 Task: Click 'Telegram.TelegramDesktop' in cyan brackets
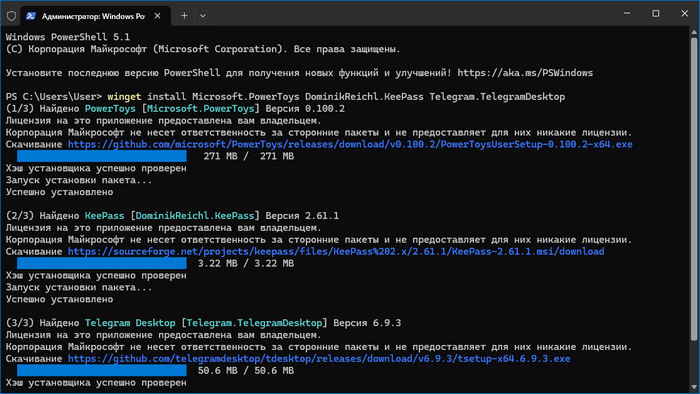click(x=254, y=323)
